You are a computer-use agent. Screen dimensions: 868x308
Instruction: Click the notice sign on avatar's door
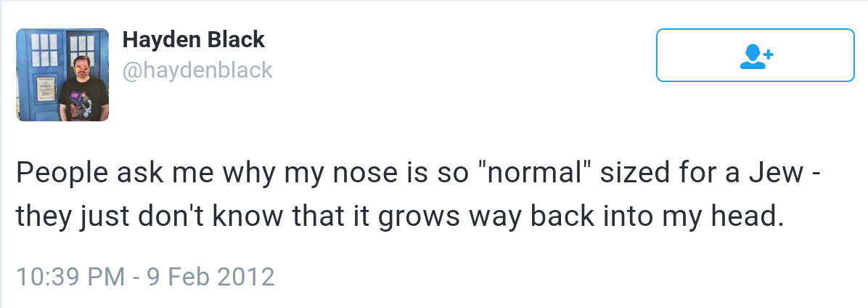[x=46, y=89]
